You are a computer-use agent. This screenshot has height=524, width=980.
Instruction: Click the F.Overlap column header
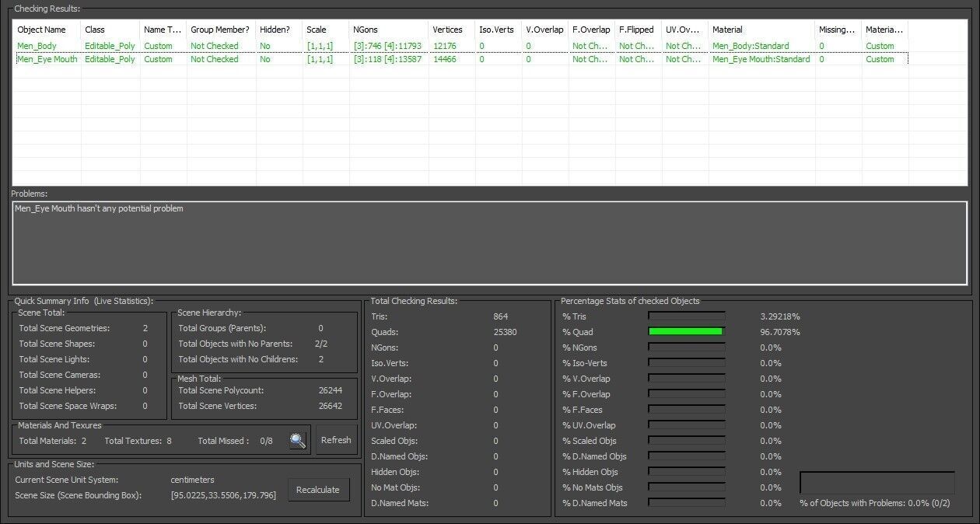click(592, 30)
